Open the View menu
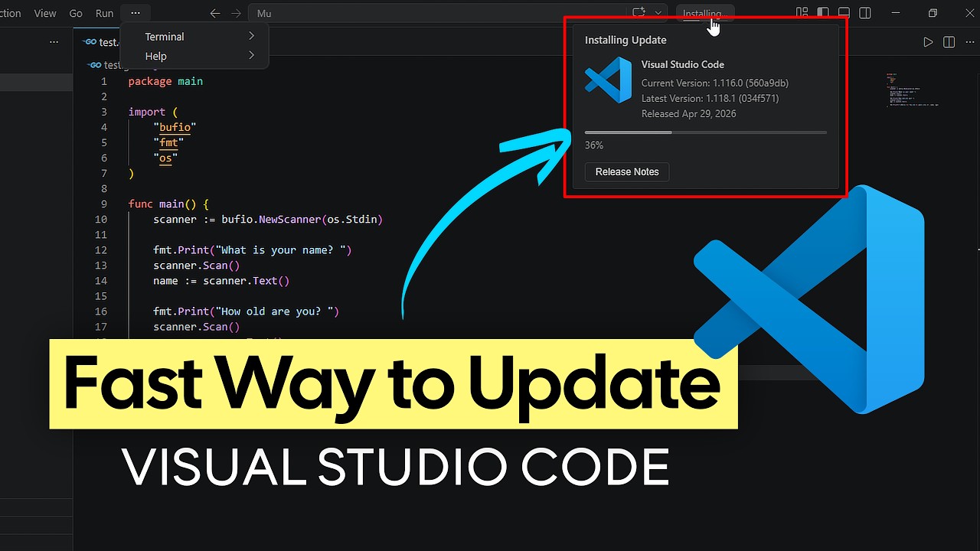980x551 pixels. [x=45, y=13]
